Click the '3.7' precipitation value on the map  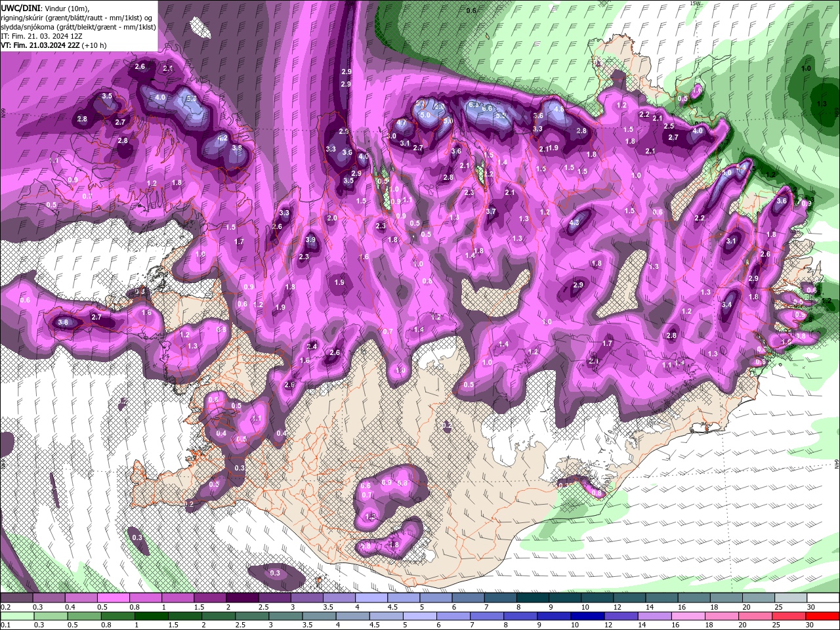coord(491,211)
